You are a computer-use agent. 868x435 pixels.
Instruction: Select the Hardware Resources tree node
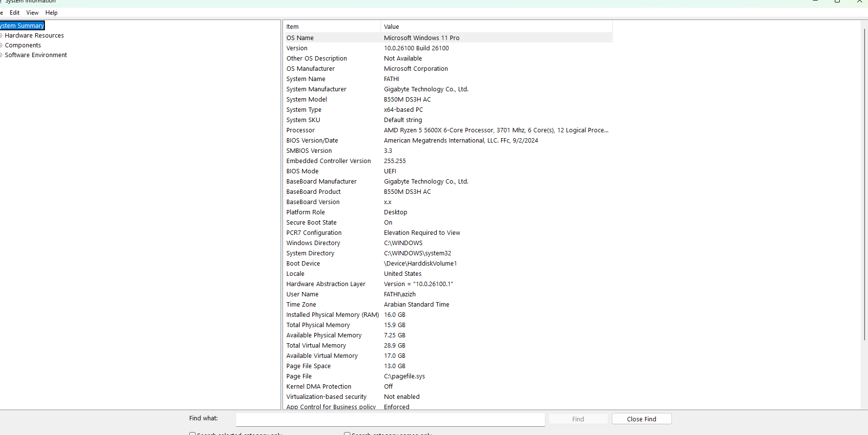[34, 36]
